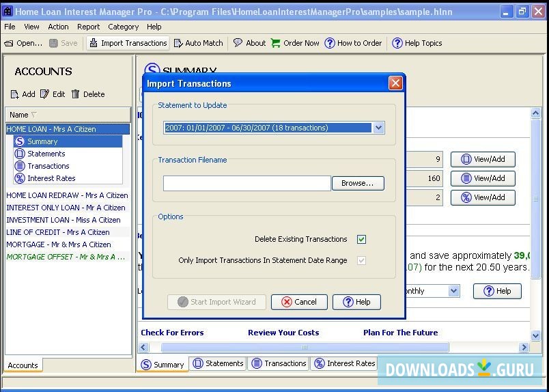Open the Statement to Update dropdown
The width and height of the screenshot is (549, 392).
coord(378,128)
